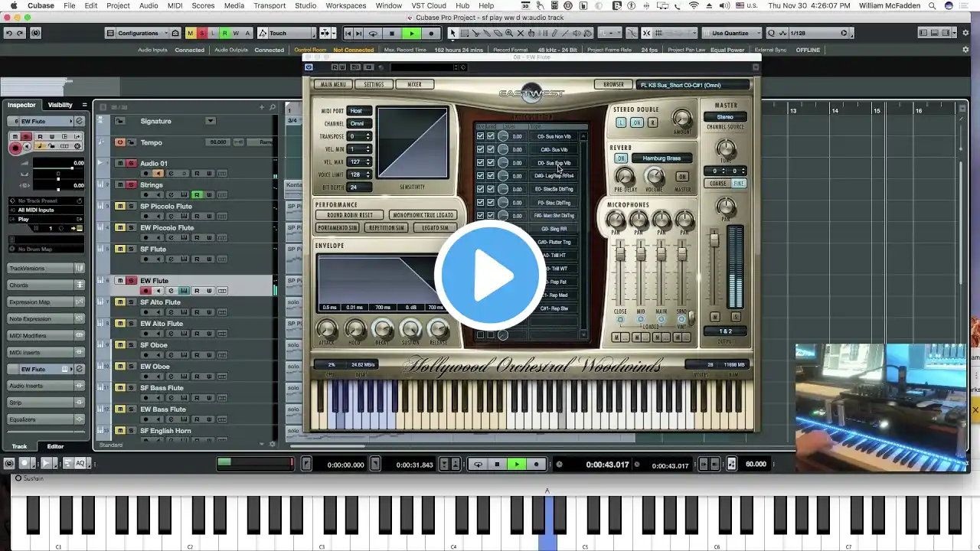Select the Object Selection arrow tool

(x=452, y=33)
